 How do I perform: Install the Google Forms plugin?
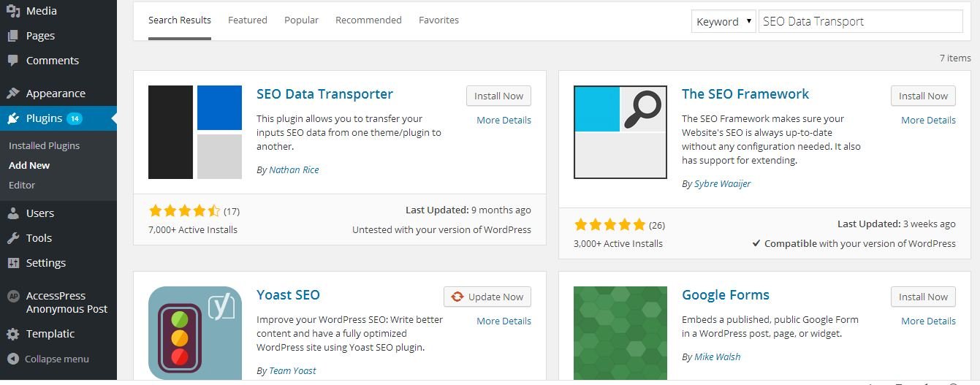(x=923, y=297)
